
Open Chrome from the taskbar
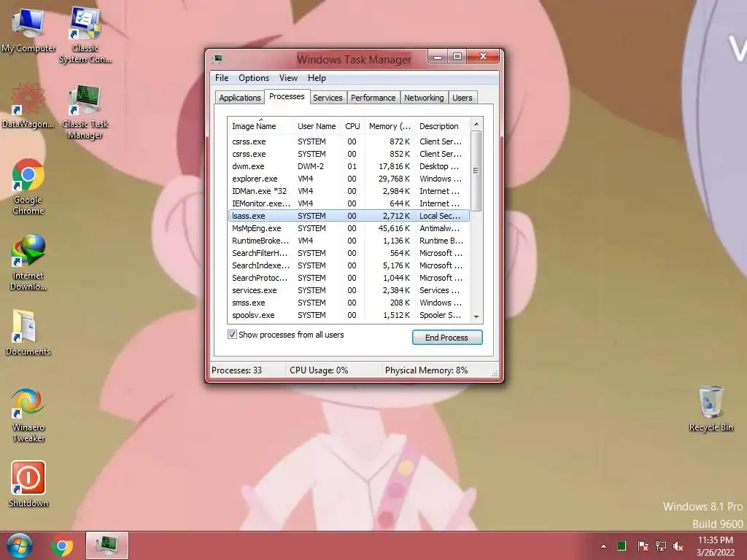pyautogui.click(x=62, y=545)
